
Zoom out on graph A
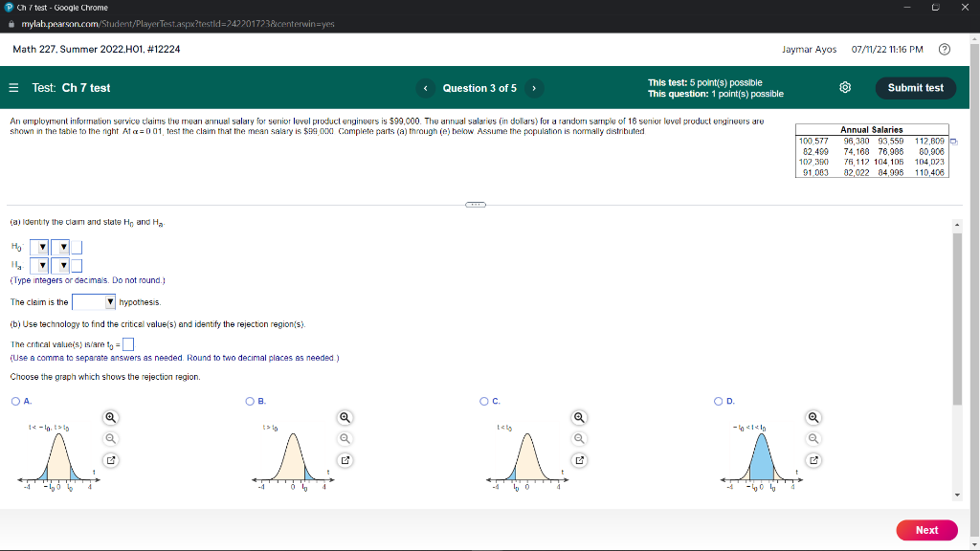click(x=111, y=438)
